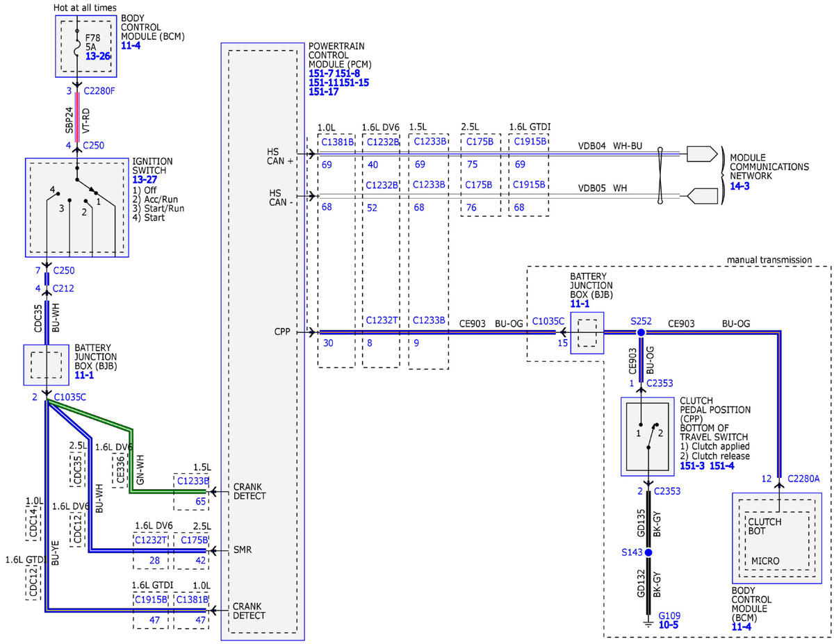Open the 13-26 fuse reference link
The image size is (834, 644).
click(98, 55)
